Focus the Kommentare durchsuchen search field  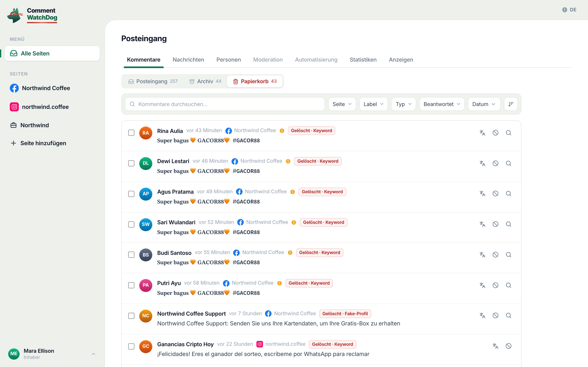point(225,104)
